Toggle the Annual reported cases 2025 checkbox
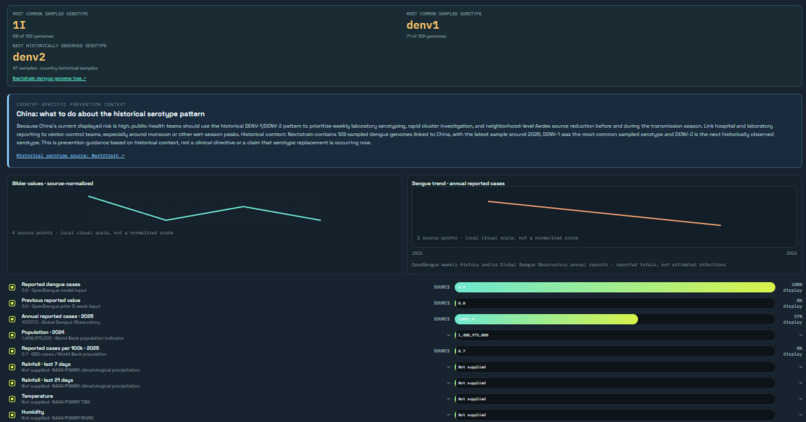This screenshot has height=422, width=806. pyautogui.click(x=12, y=319)
